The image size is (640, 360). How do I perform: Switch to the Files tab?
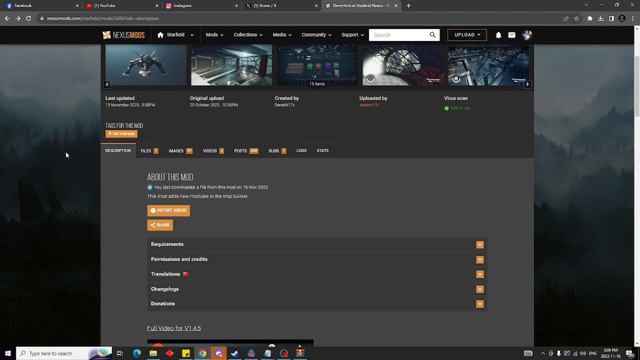(149, 151)
